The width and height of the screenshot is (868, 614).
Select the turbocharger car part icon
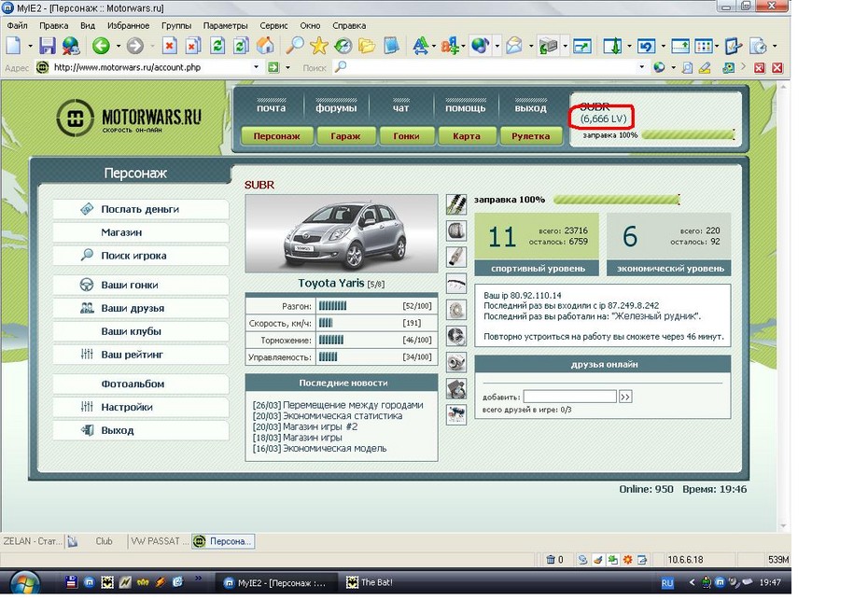pos(456,362)
